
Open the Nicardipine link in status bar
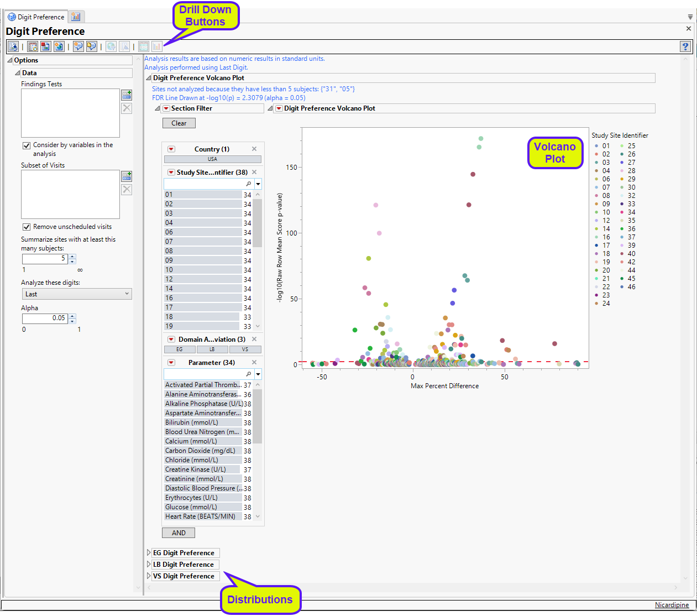pos(672,605)
